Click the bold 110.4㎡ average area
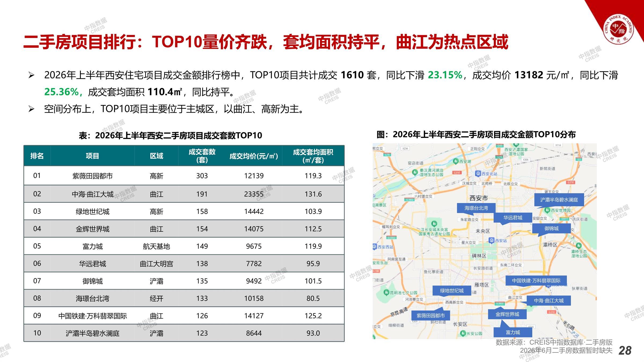Image resolution: width=644 pixels, height=362 pixels. point(165,92)
